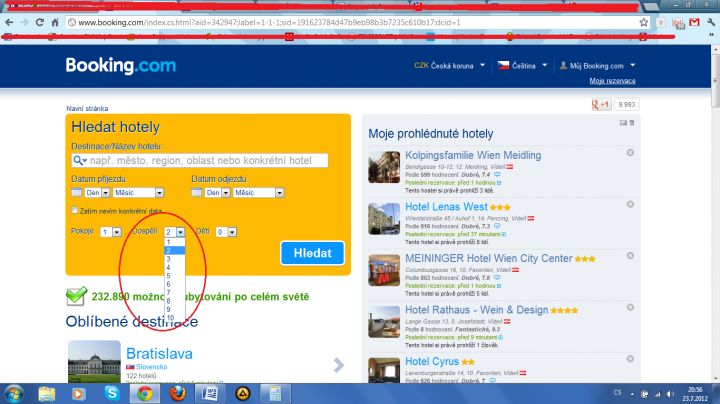Remove Hotel Cyrus from viewed list
The image size is (720, 404).
(630, 359)
